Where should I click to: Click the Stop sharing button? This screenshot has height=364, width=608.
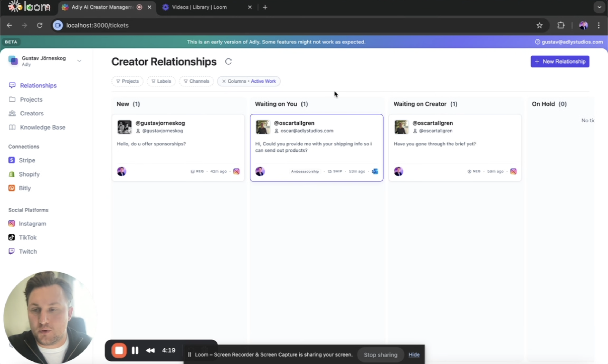(380, 355)
